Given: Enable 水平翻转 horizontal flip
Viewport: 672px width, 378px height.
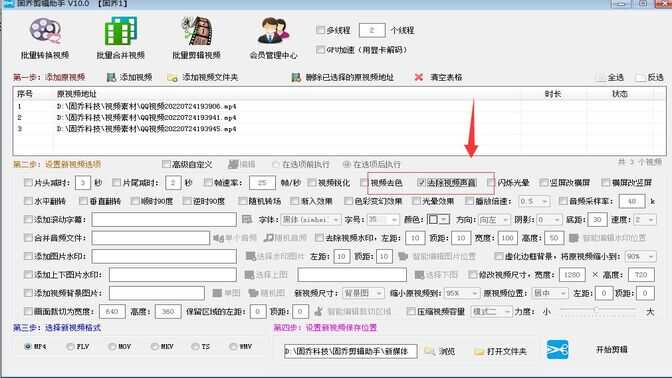Looking at the screenshot, I should point(28,201).
